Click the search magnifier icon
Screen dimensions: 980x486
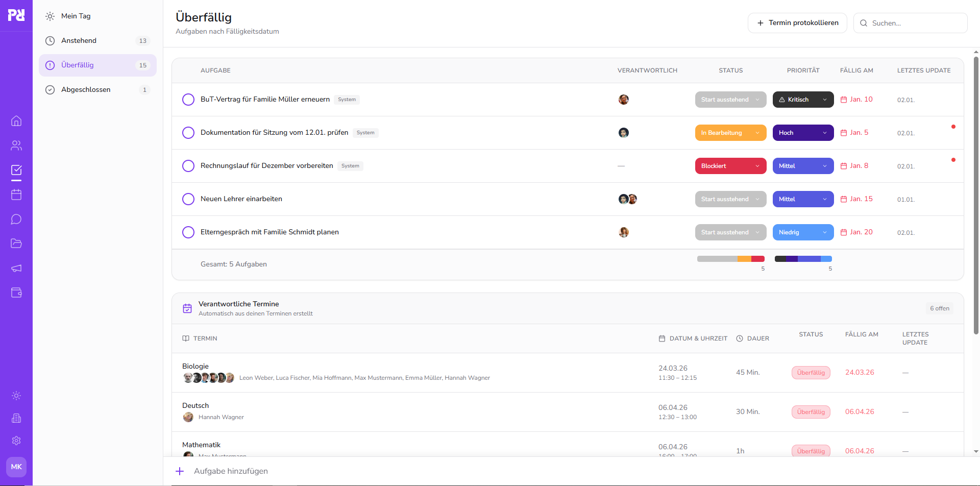[x=864, y=23]
